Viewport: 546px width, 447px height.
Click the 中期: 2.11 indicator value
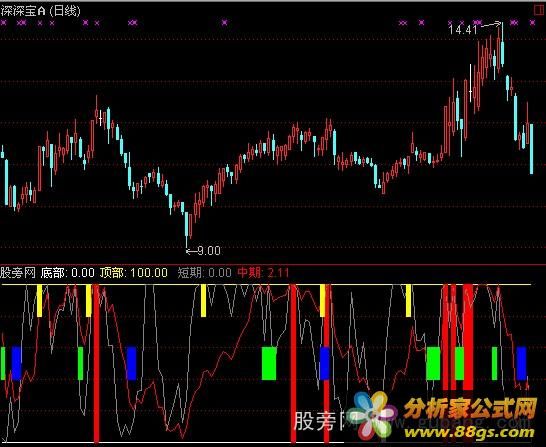point(263,273)
